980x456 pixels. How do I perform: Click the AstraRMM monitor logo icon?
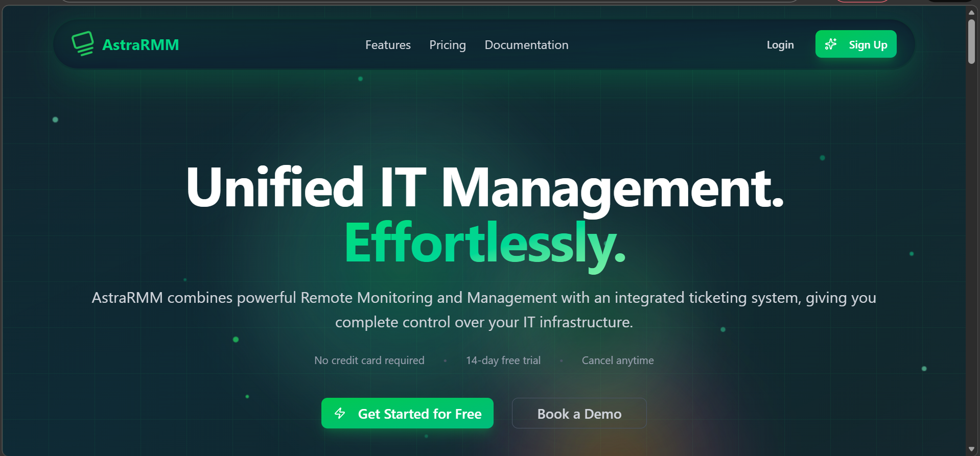pyautogui.click(x=83, y=44)
